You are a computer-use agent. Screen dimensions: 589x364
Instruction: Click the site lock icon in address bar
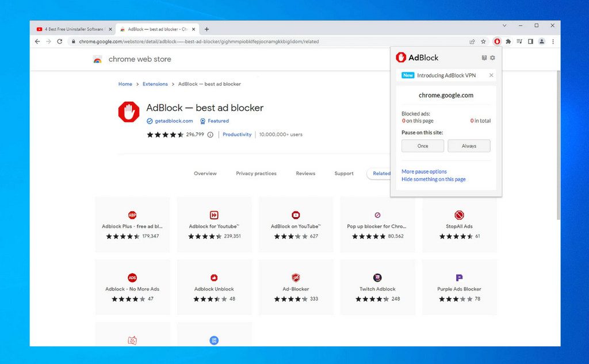[74, 41]
